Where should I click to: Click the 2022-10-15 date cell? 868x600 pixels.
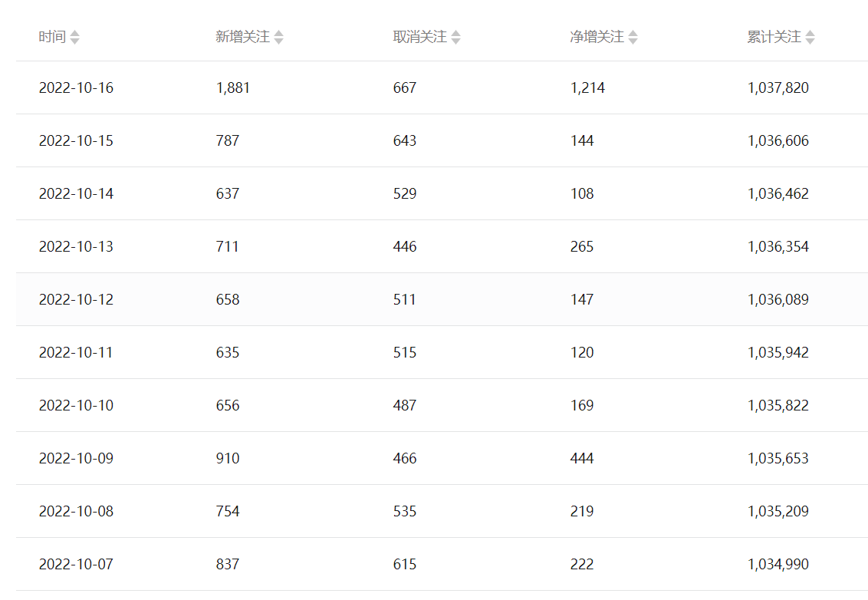pyautogui.click(x=76, y=141)
